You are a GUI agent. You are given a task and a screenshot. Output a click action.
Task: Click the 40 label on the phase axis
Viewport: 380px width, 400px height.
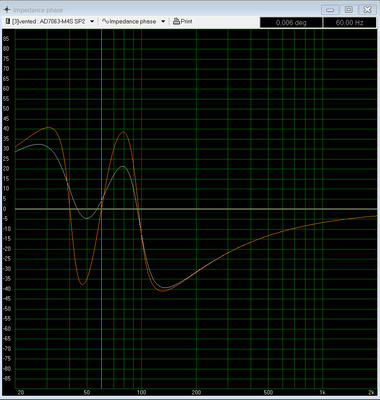[6, 129]
